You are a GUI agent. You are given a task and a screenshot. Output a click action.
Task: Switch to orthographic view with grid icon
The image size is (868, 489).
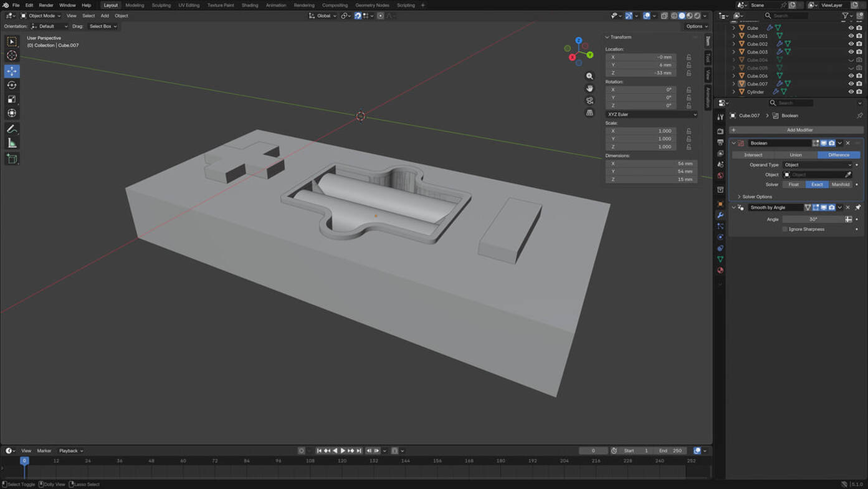click(x=589, y=113)
